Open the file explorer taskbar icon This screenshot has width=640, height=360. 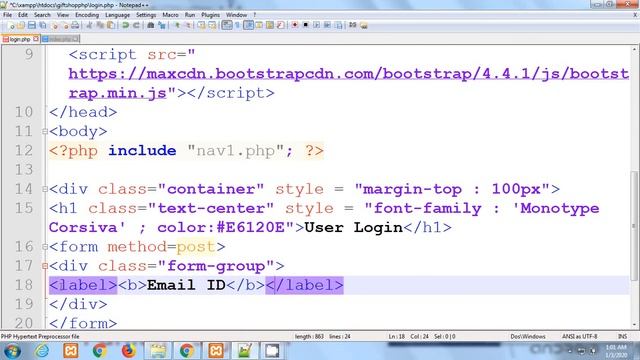(x=158, y=351)
